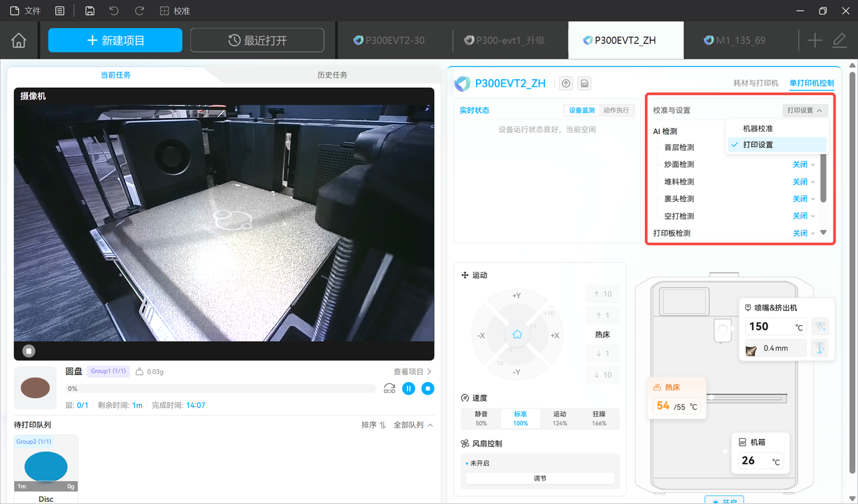This screenshot has width=858, height=504.
Task: Click the pencil edit tabs icon
Action: (839, 40)
